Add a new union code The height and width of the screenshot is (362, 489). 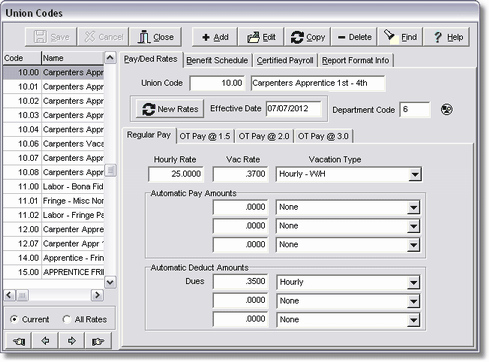point(215,37)
